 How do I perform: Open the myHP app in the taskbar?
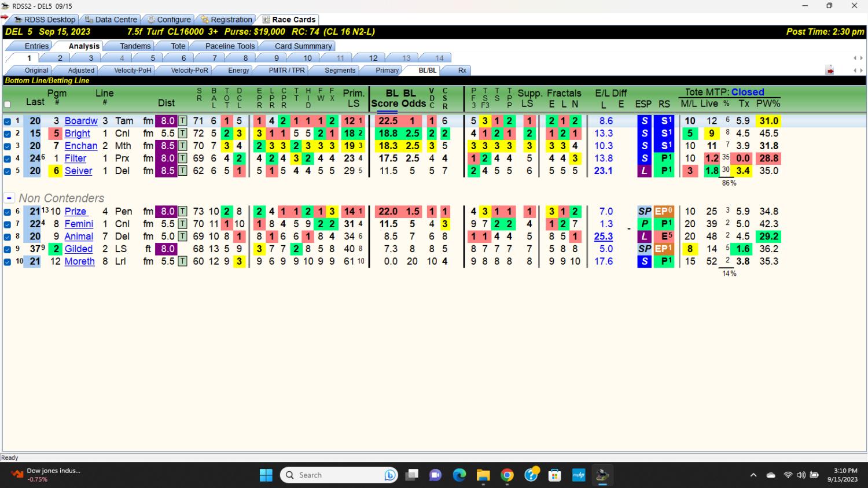[x=579, y=475]
